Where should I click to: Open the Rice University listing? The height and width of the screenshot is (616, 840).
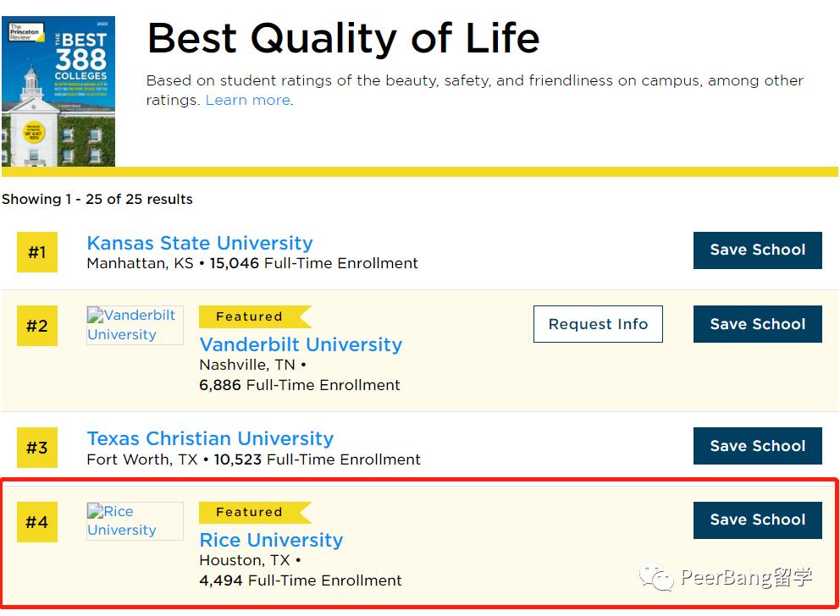271,541
